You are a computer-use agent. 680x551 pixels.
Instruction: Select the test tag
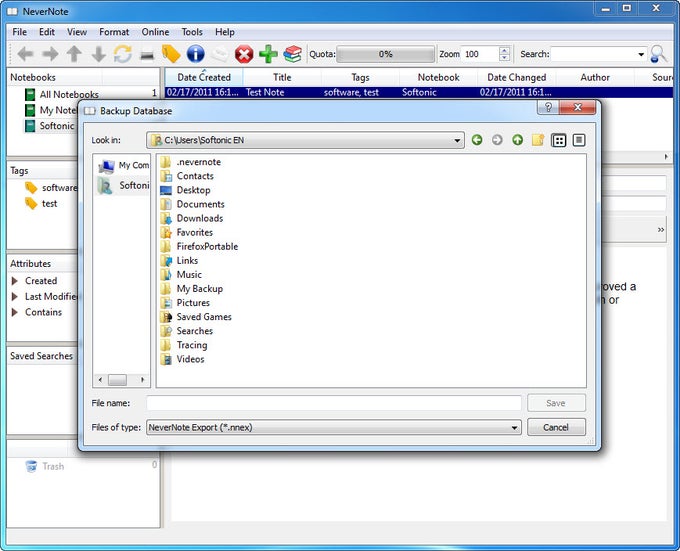41,204
